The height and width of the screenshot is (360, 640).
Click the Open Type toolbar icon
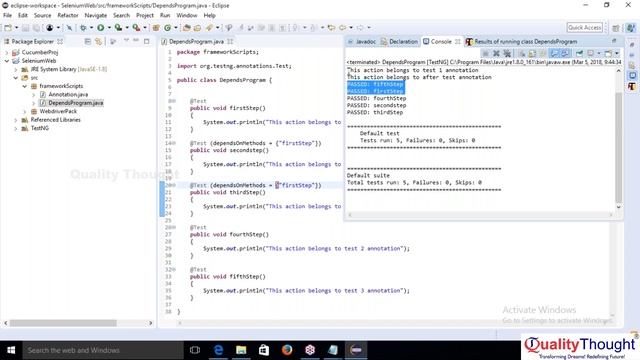pyautogui.click(x=187, y=28)
